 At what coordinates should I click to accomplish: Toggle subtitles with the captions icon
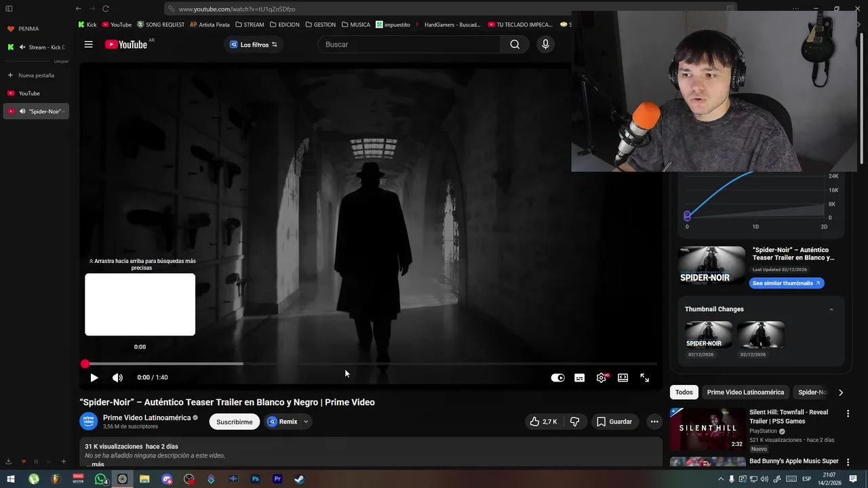coord(579,378)
